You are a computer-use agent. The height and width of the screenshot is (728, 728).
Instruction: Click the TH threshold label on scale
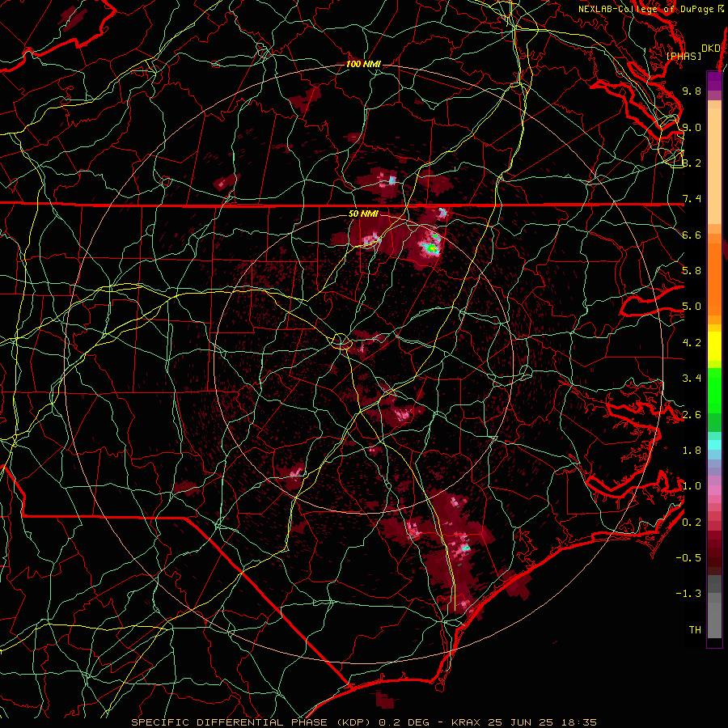pyautogui.click(x=695, y=630)
